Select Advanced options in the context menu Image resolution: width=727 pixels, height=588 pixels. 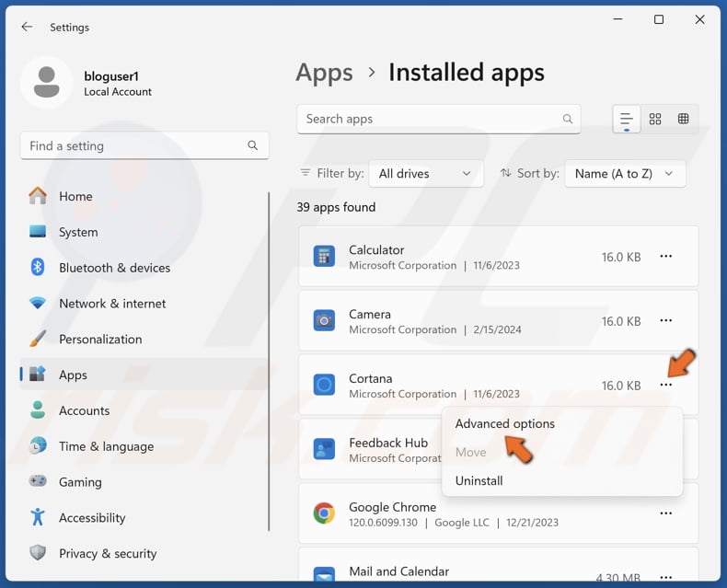[505, 424]
